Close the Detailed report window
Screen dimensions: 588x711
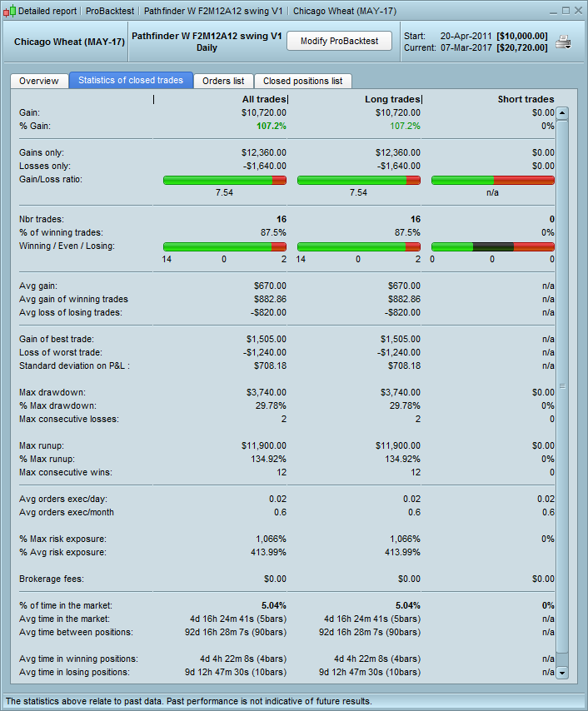click(x=579, y=11)
